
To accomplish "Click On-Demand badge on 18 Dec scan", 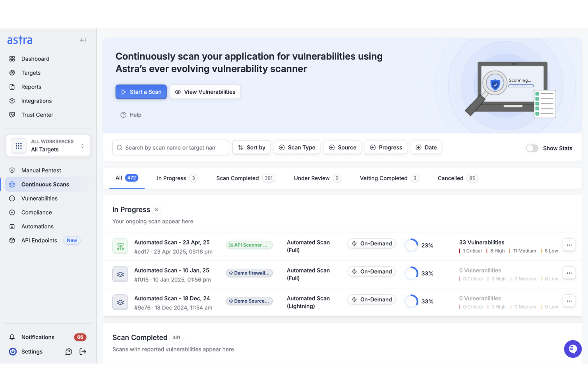I will (x=371, y=299).
